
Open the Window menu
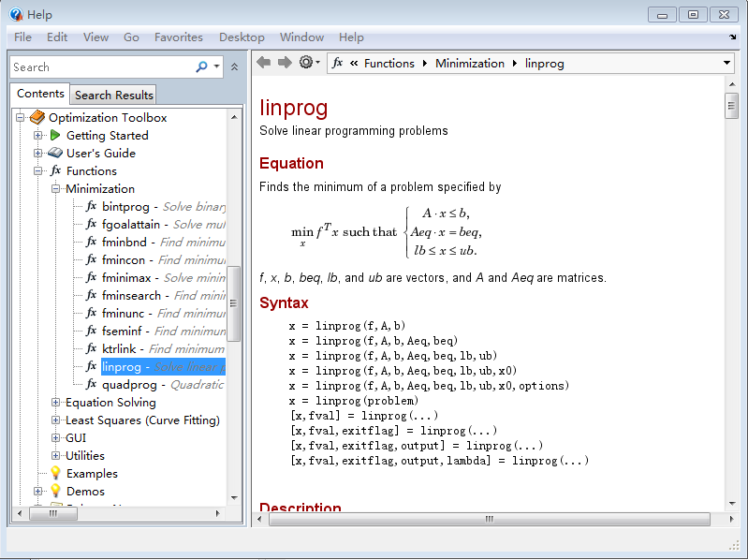tap(302, 37)
